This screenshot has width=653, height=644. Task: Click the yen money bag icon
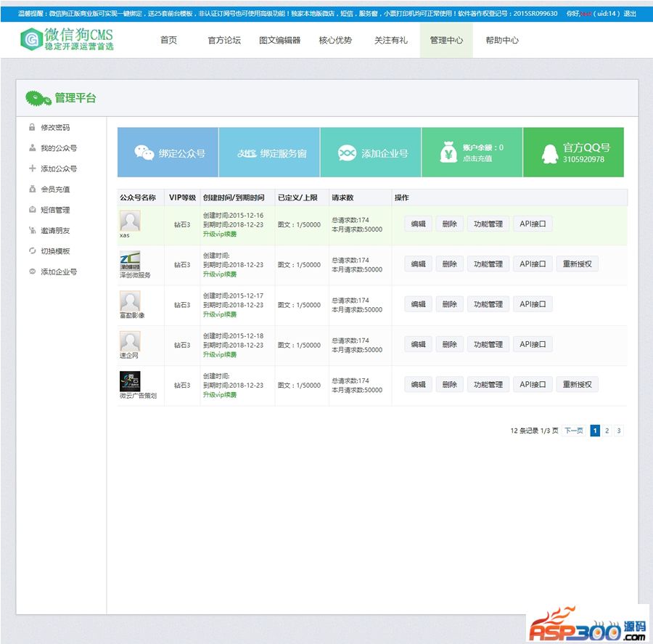(x=448, y=152)
